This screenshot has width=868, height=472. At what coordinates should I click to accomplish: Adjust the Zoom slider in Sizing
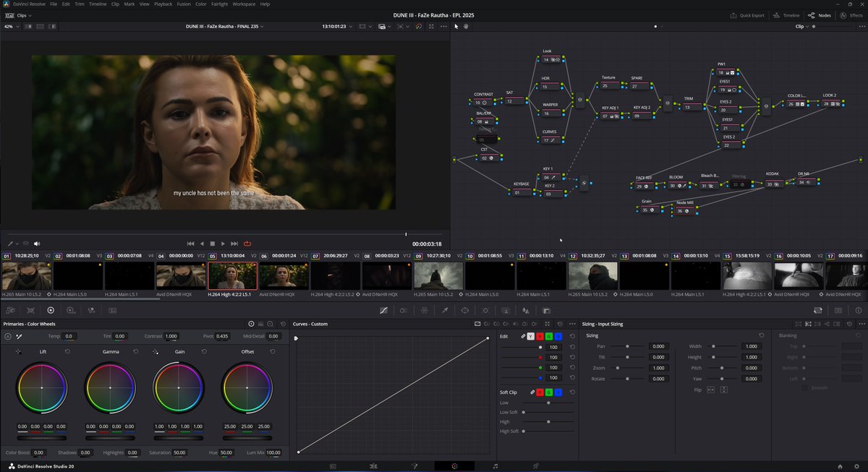click(627, 368)
